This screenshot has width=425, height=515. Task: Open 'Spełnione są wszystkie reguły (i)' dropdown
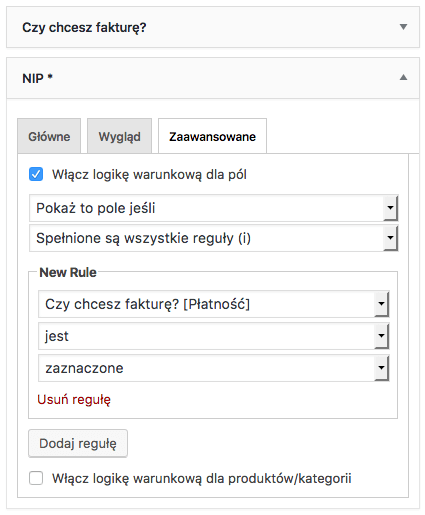tap(214, 238)
